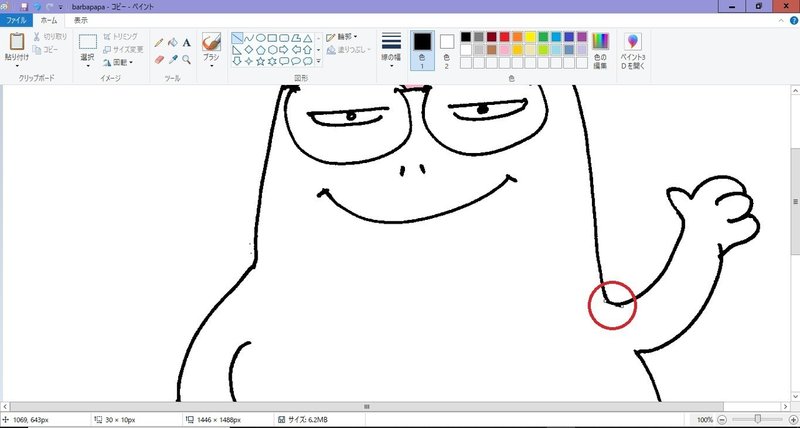Choose the Right triangle shape in the gallery
Screen dimensions: 800x428
point(237,50)
